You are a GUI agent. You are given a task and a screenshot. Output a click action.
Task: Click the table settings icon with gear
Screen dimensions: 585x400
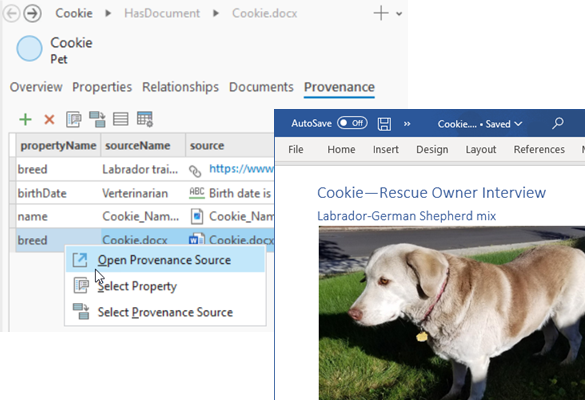[144, 119]
